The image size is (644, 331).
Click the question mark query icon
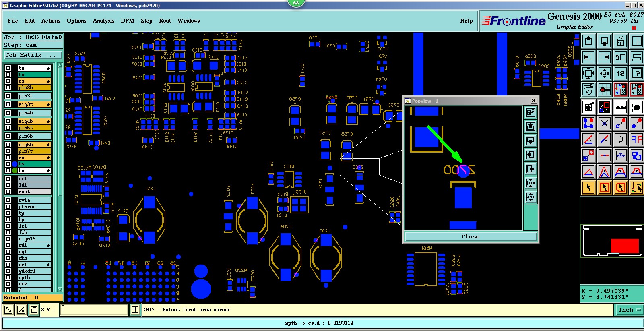click(x=637, y=73)
